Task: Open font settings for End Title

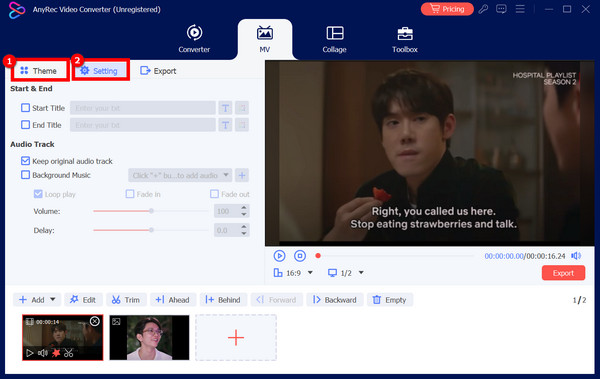Action: (225, 125)
